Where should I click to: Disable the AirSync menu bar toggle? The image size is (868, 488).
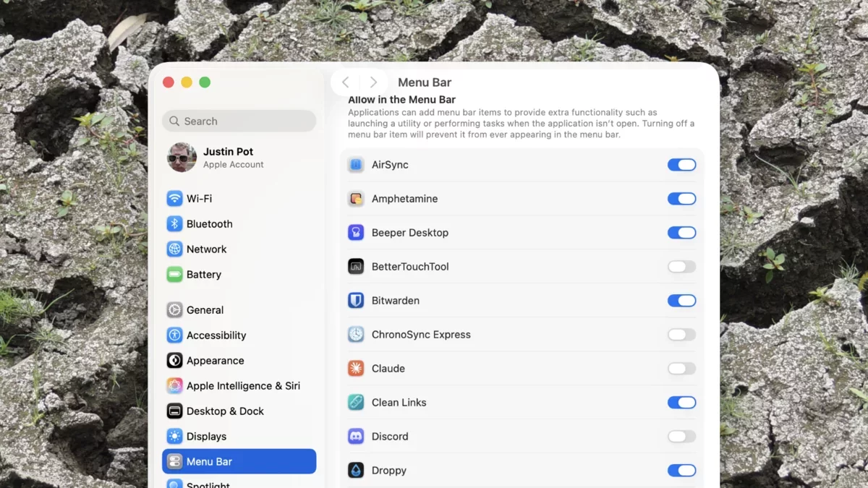pos(681,164)
